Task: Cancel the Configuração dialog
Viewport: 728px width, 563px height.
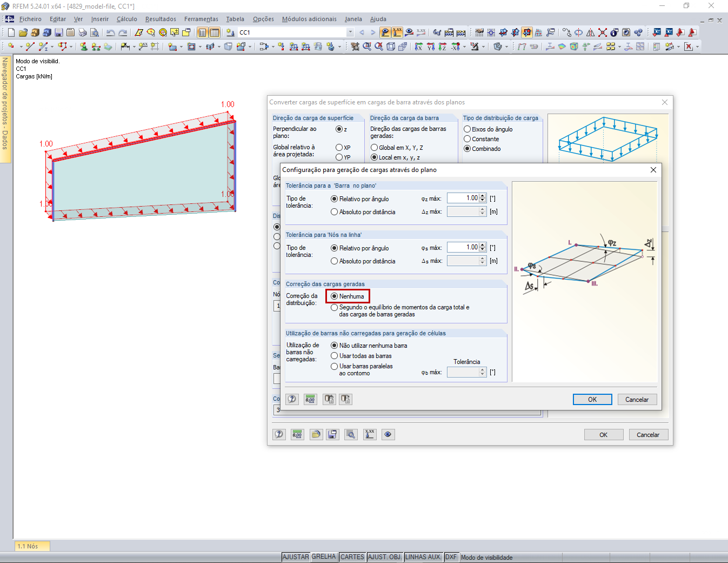Action: tap(637, 399)
